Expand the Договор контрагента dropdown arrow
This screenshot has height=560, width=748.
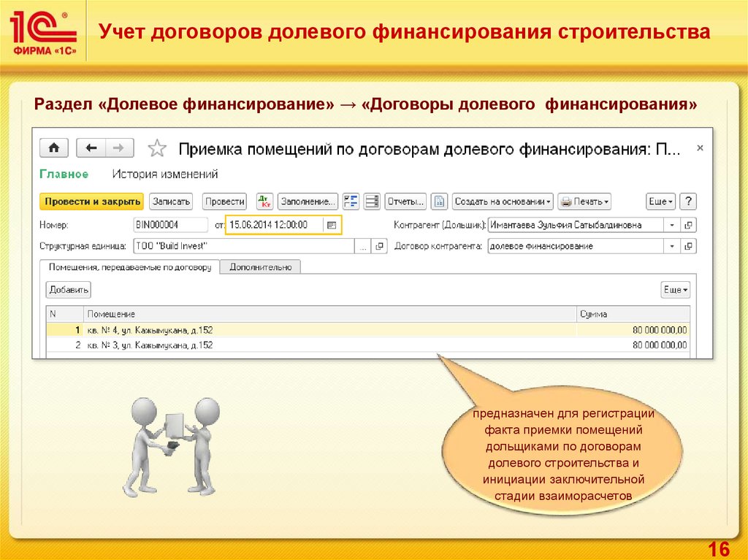click(671, 247)
